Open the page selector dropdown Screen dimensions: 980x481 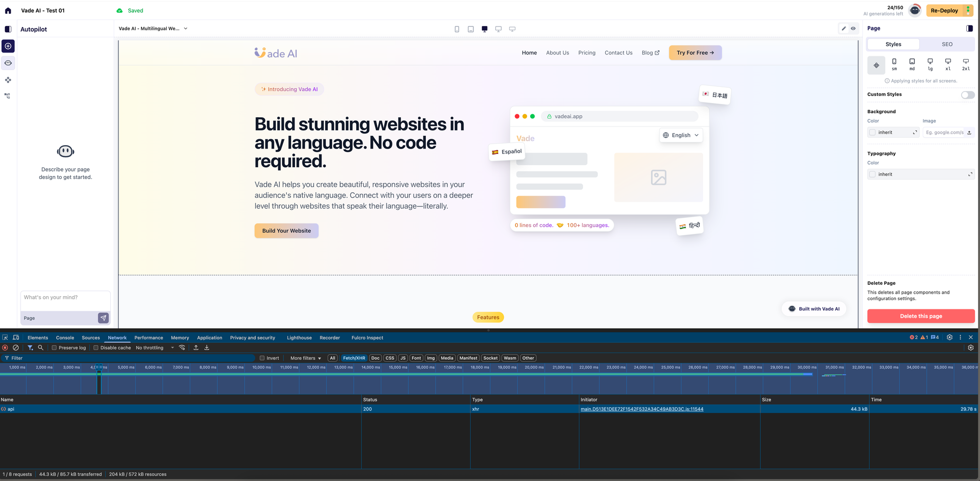point(153,28)
